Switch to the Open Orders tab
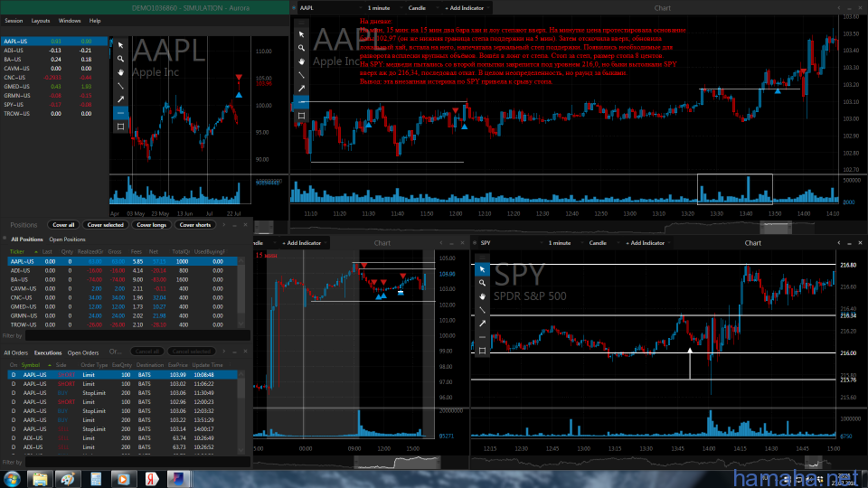 (x=83, y=353)
